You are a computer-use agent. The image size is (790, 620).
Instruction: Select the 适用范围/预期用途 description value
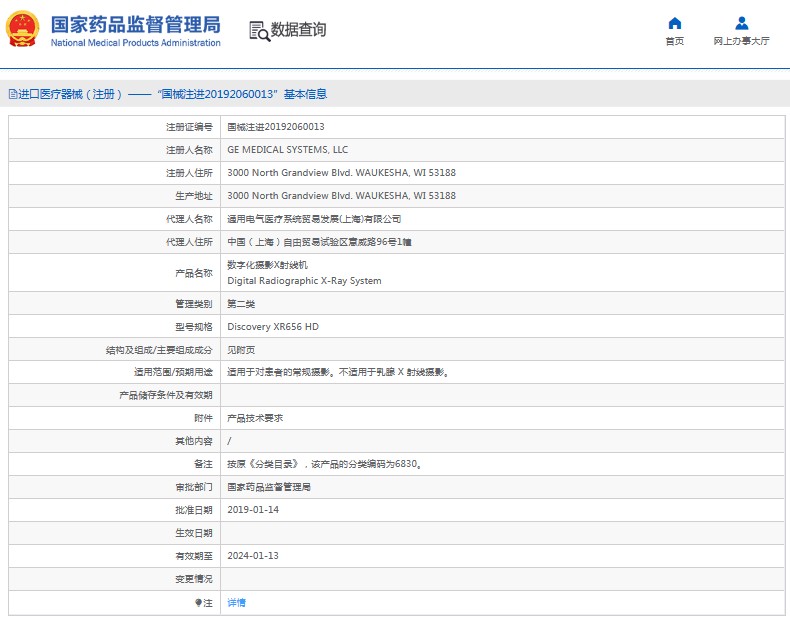(338, 373)
